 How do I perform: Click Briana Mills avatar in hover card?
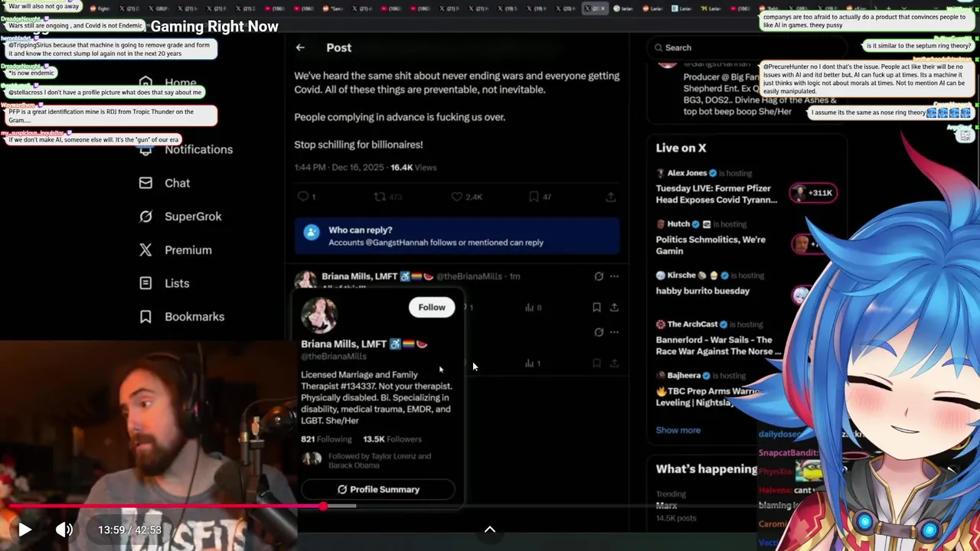pos(319,315)
